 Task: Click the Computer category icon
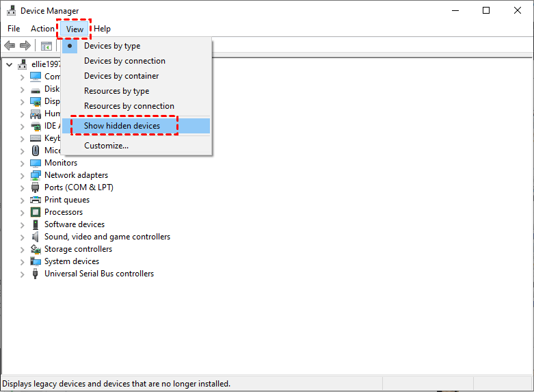[x=36, y=77]
